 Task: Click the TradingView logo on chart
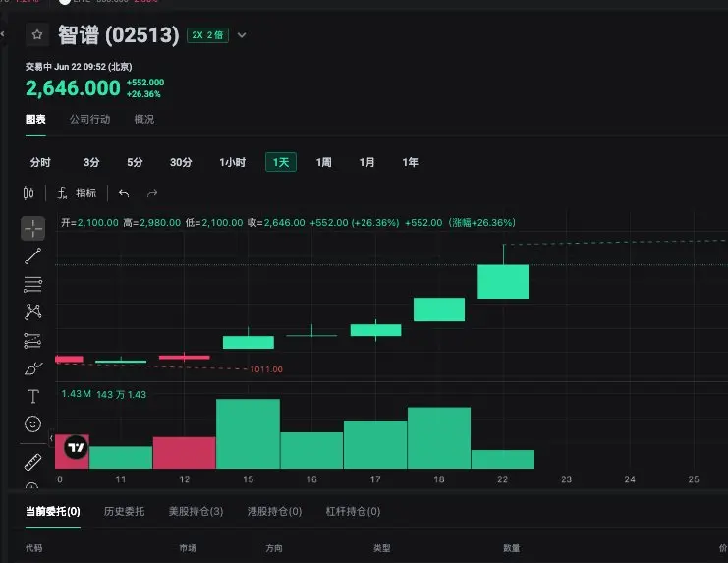(76, 447)
